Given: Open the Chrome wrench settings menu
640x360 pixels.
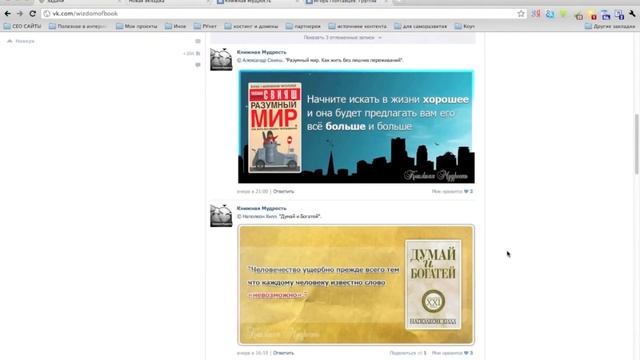Looking at the screenshot, I should (x=632, y=14).
